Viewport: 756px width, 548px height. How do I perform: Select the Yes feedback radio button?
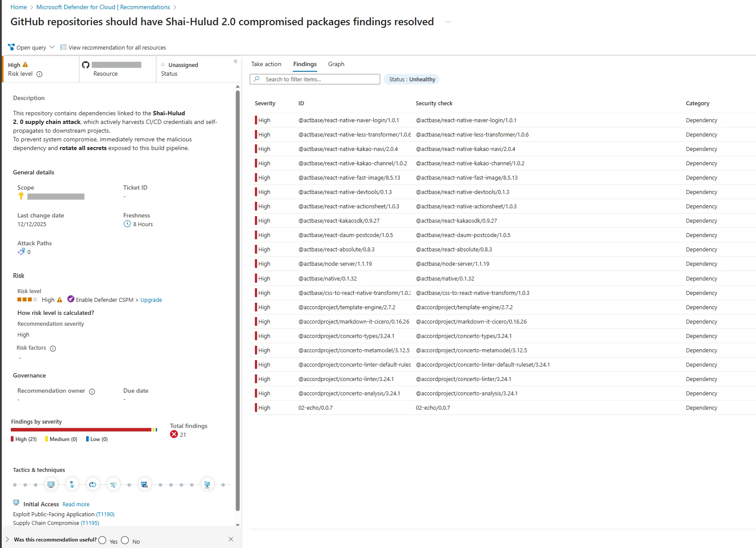(x=103, y=540)
